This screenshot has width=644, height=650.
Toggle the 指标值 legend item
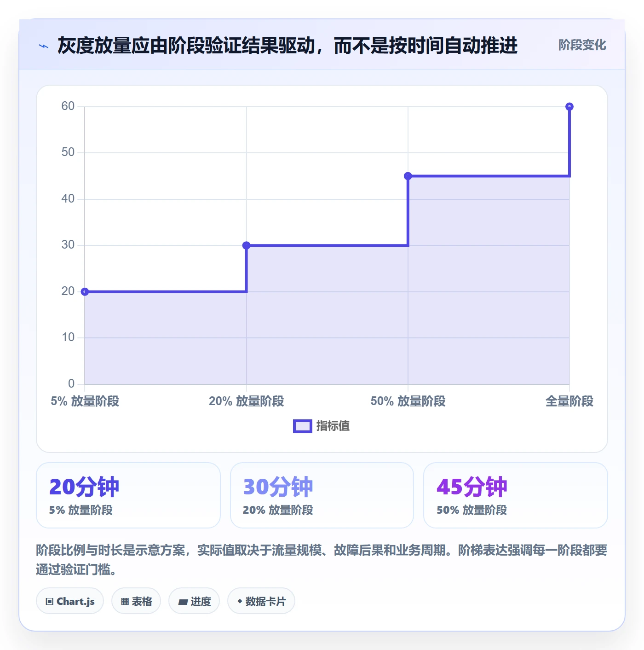(x=322, y=426)
